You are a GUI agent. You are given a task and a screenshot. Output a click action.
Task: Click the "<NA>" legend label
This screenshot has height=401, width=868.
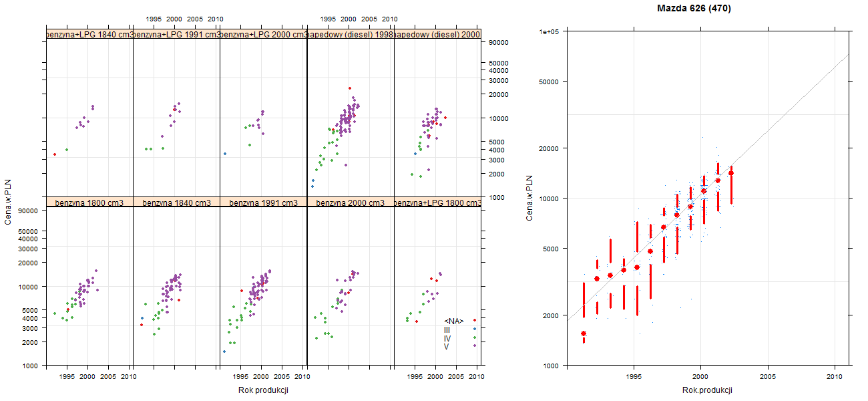tap(454, 321)
